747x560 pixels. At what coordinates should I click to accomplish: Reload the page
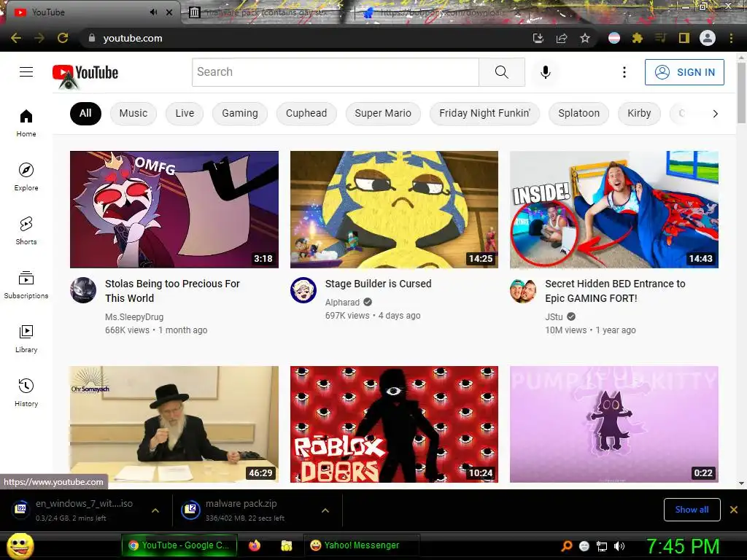coord(63,38)
